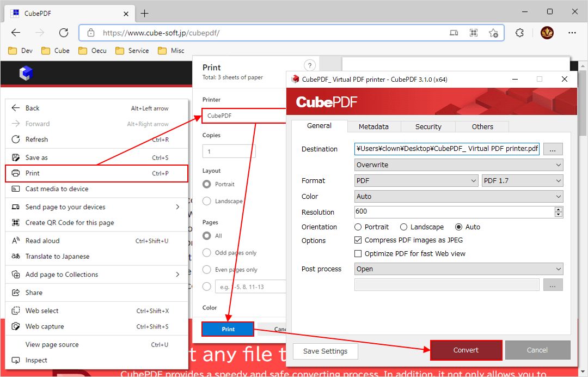The width and height of the screenshot is (588, 377).
Task: Click the browse ellipsis next to Destination path
Action: click(553, 149)
